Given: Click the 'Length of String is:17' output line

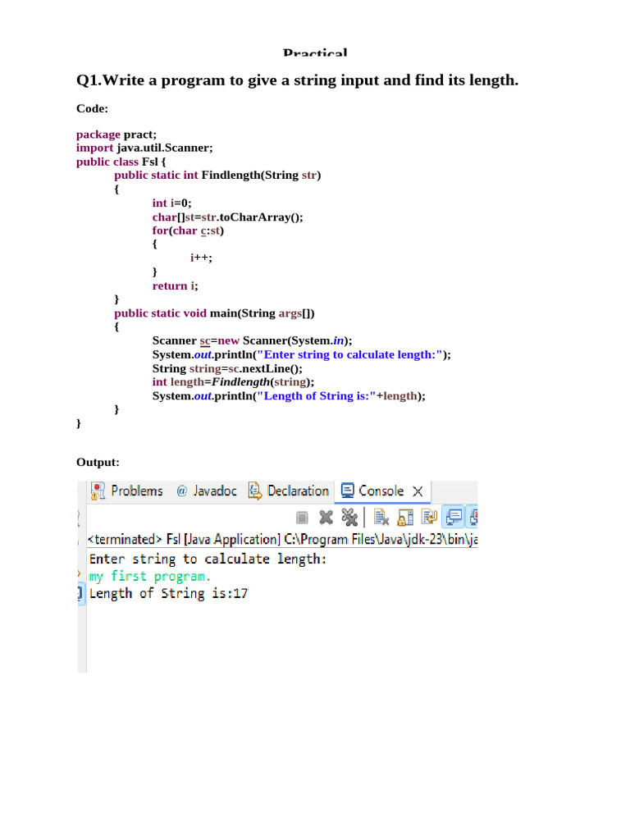Looking at the screenshot, I should click(x=168, y=593).
